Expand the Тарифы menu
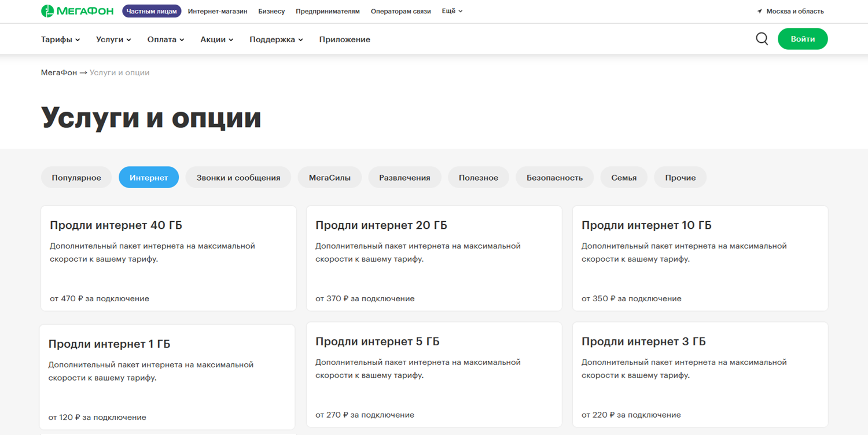The height and width of the screenshot is (435, 868). [x=60, y=39]
